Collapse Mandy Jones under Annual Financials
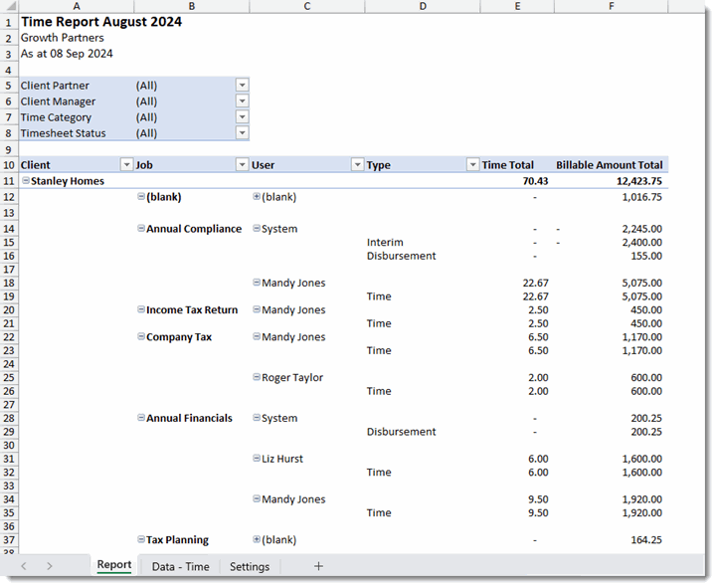 click(257, 499)
